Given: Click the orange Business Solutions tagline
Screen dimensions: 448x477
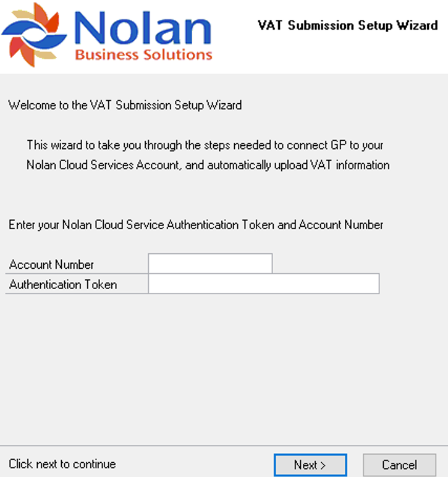Looking at the screenshot, I should (143, 55).
